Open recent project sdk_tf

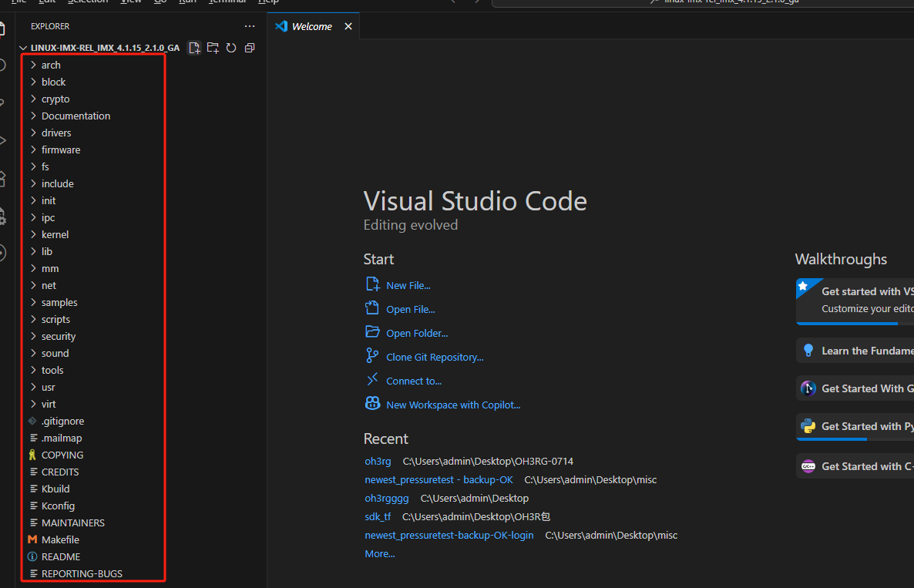click(378, 516)
